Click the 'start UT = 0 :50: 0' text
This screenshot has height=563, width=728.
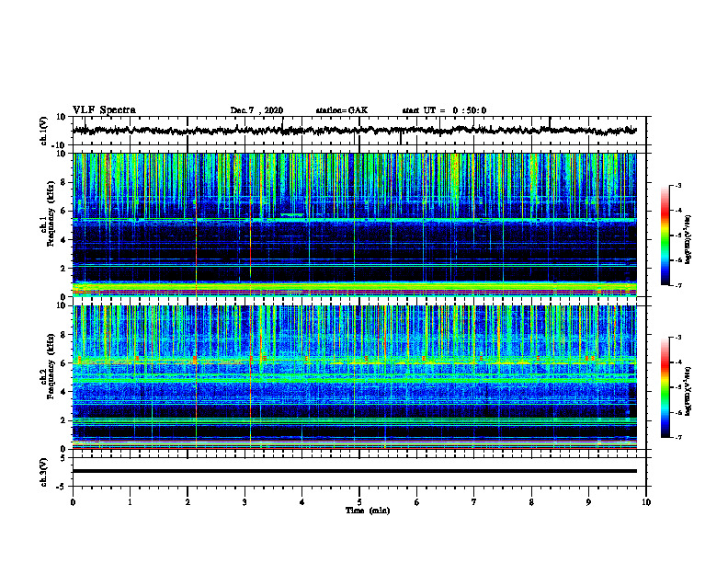[x=444, y=110]
